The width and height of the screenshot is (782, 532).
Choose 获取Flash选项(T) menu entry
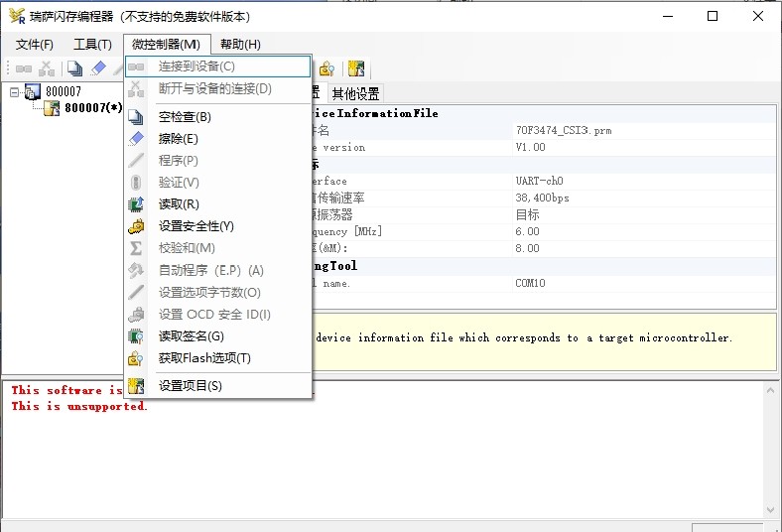click(x=217, y=358)
